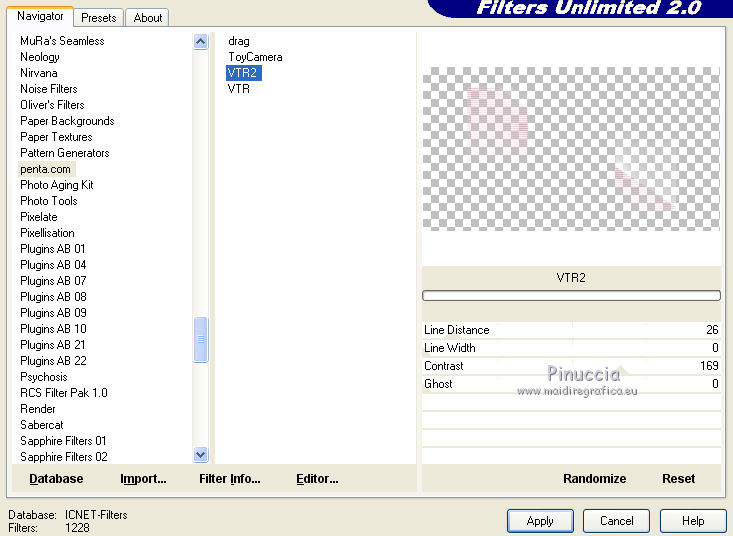Pick Oliver's Filters category
733x536 pixels.
click(52, 105)
